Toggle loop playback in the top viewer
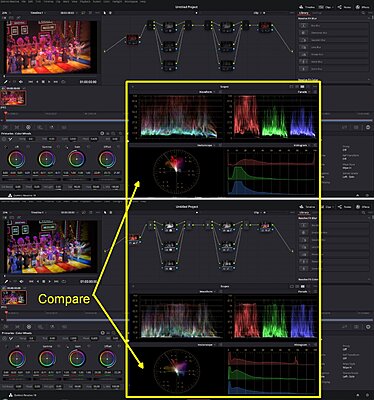 (x=63, y=82)
